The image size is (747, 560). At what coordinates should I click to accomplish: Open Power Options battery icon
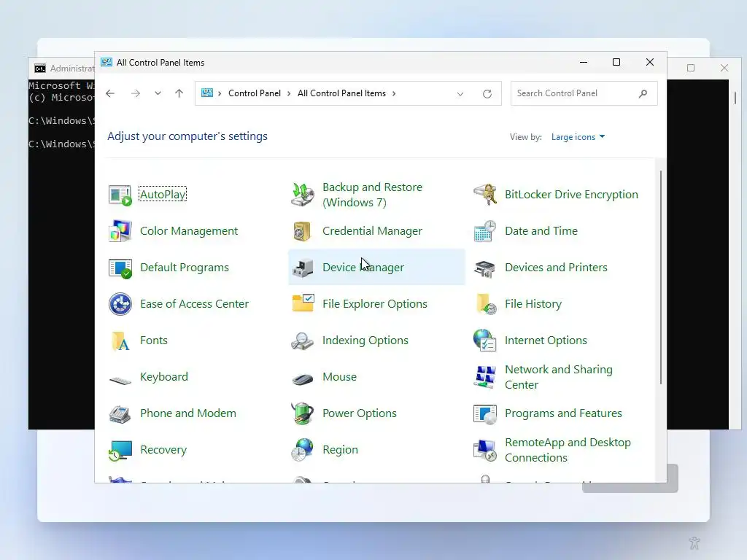(303, 413)
